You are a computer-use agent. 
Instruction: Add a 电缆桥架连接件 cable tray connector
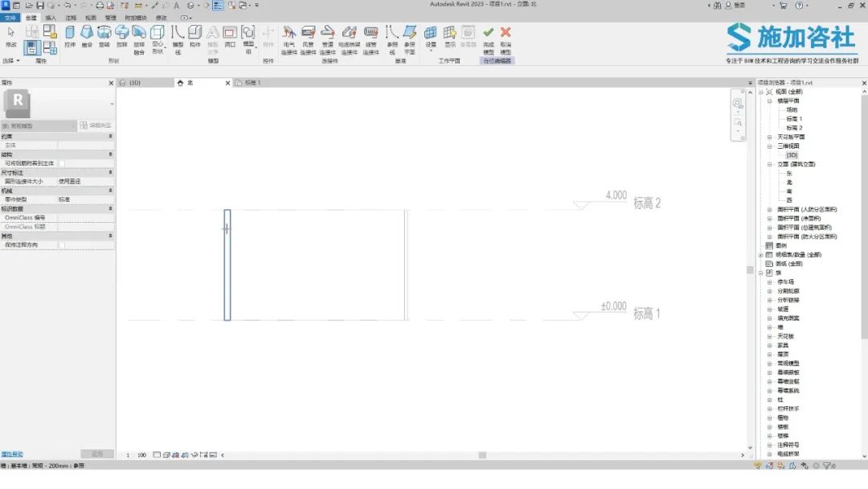[350, 40]
